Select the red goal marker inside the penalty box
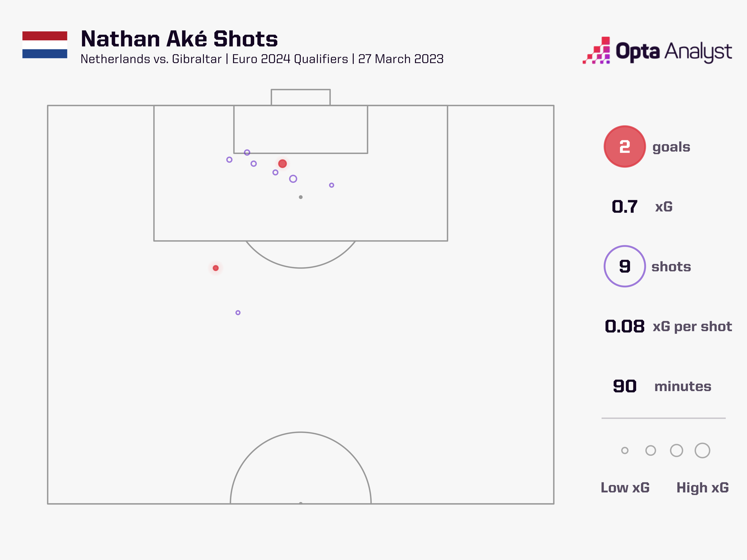 (x=282, y=164)
